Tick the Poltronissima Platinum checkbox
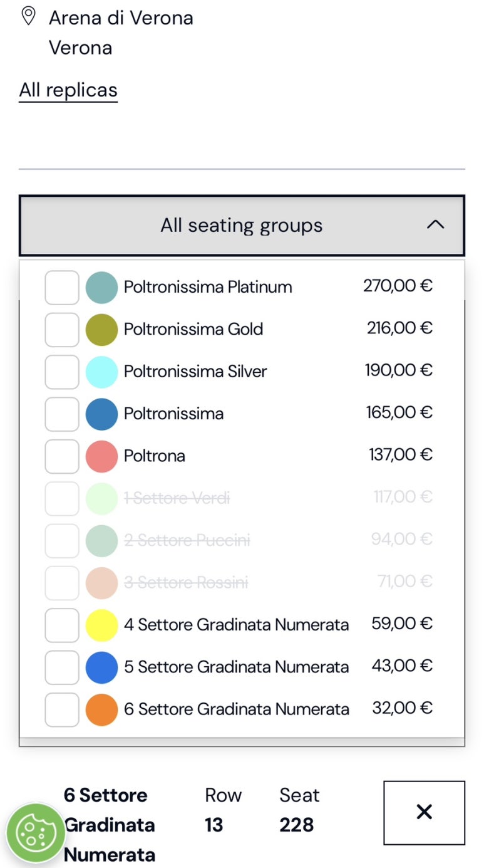This screenshot has height=868, width=484. coord(62,288)
